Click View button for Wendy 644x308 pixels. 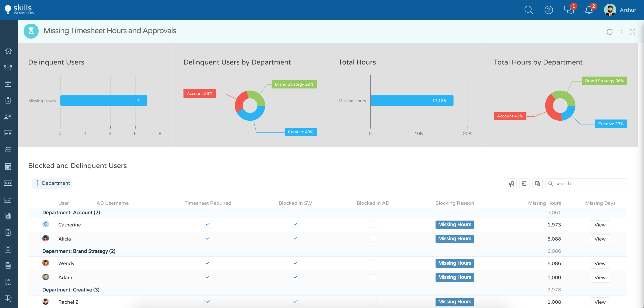(x=600, y=263)
